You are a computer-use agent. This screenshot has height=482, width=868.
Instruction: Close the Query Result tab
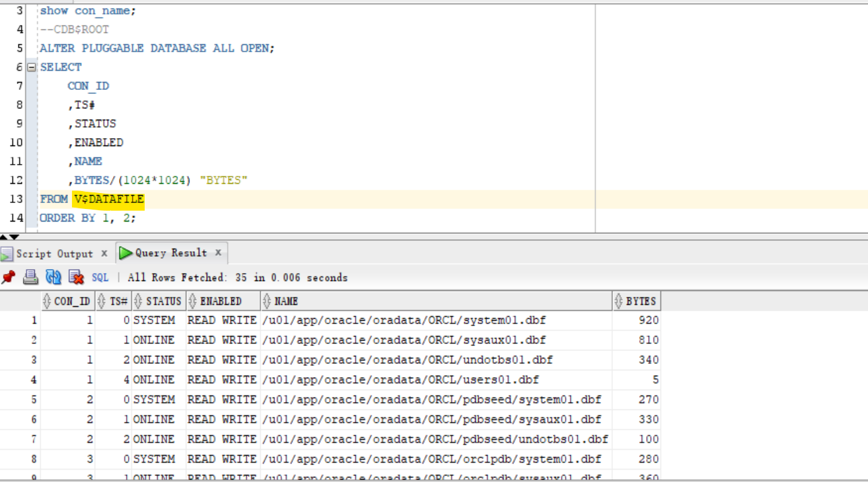219,253
